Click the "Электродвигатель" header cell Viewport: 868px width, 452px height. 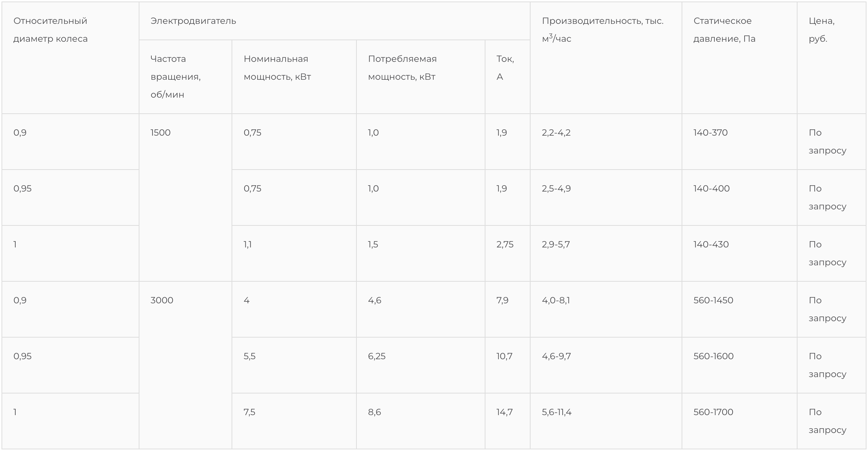(x=193, y=21)
